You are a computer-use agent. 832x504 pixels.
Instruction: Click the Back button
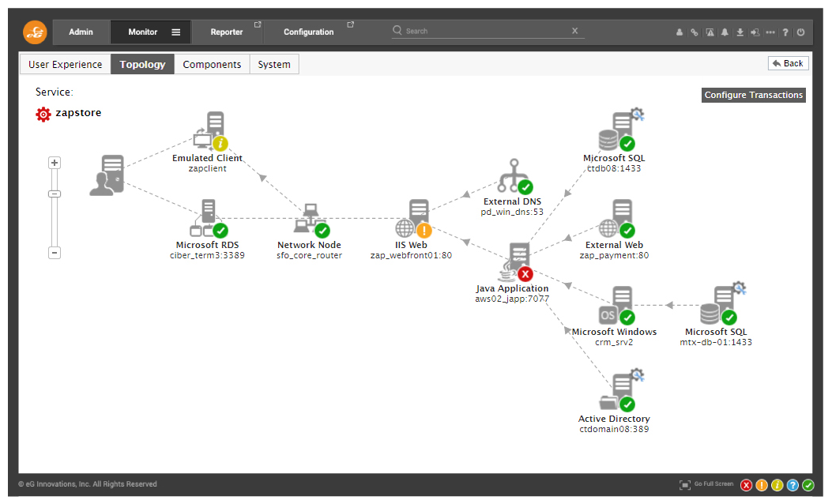[788, 63]
